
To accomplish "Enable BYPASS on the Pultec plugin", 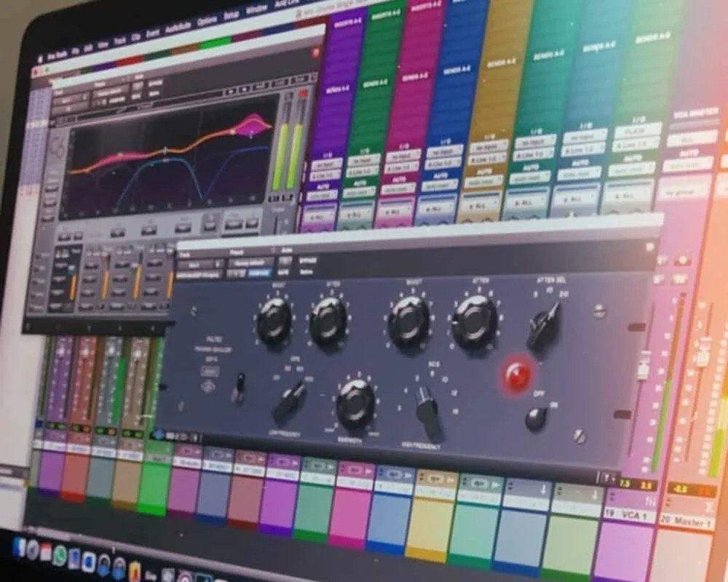I will coord(307,260).
